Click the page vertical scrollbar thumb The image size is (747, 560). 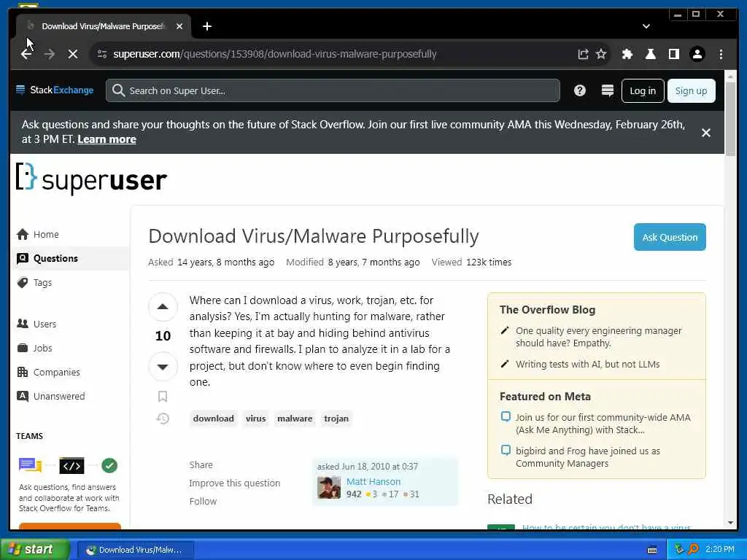pyautogui.click(x=730, y=119)
